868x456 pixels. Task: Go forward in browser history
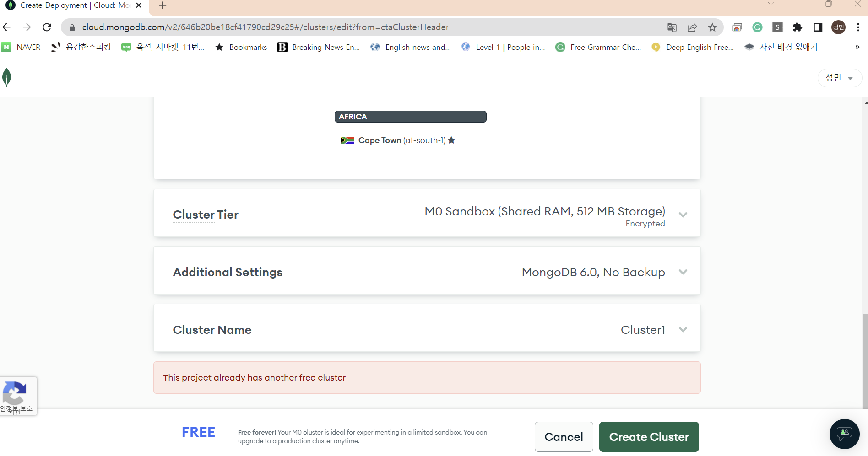coord(27,27)
